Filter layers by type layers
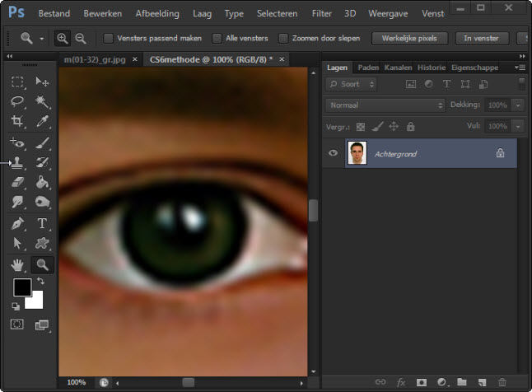 pyautogui.click(x=447, y=84)
